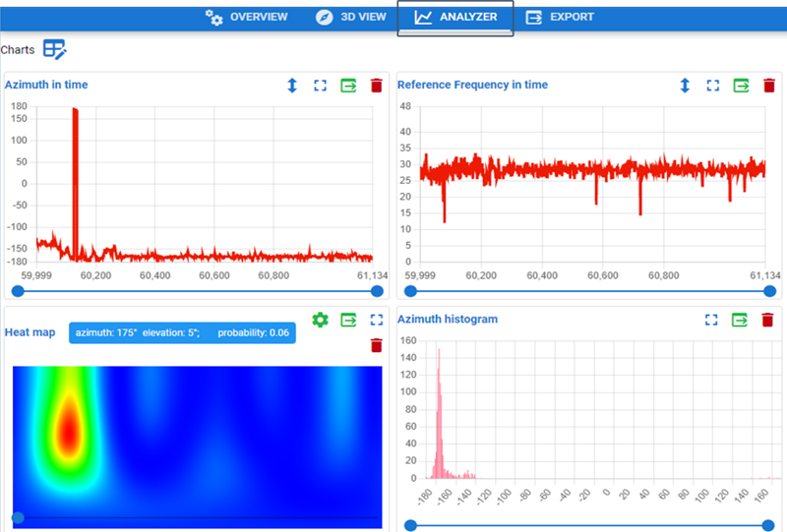Export the Reference Frequency in time chart
The height and width of the screenshot is (532, 787).
(741, 86)
